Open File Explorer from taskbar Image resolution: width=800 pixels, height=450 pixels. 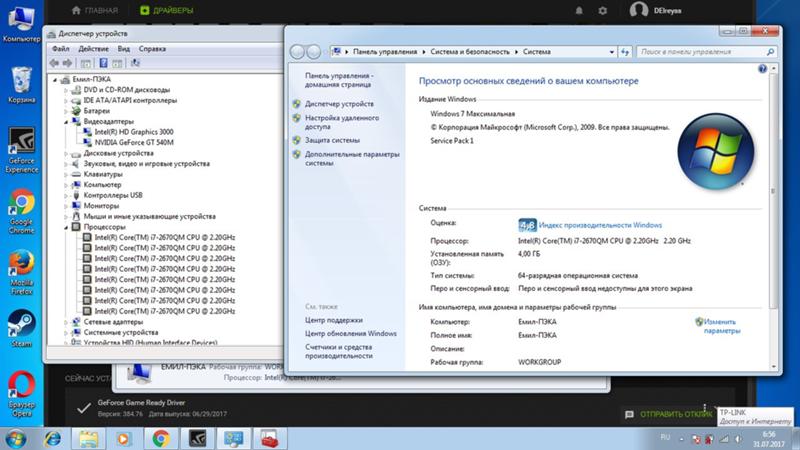click(88, 439)
